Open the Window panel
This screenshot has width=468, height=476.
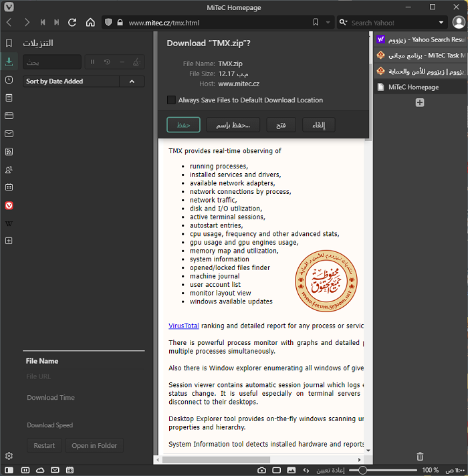(9, 116)
